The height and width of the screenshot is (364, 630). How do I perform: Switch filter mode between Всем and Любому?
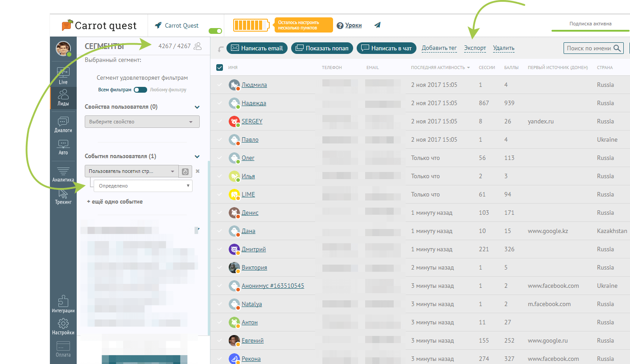(x=140, y=90)
